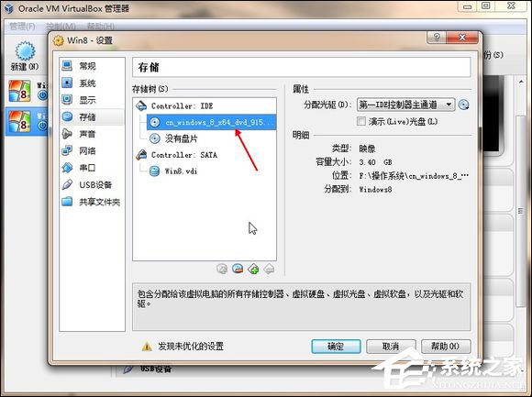Select the 没有盘片 empty drive entry
Image resolution: width=532 pixels, height=397 pixels.
tap(182, 138)
